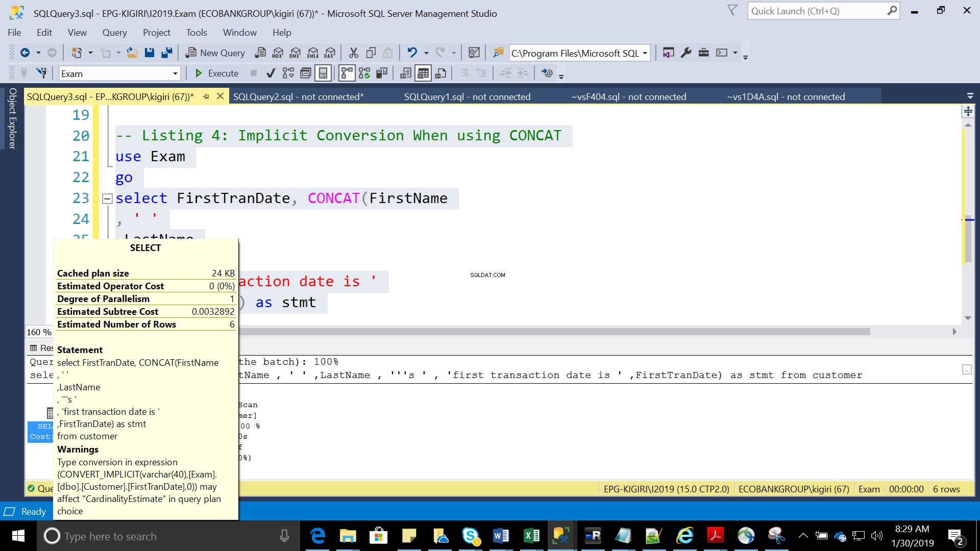
Task: Open the SQL editor toolbar overflow options
Action: point(561,77)
